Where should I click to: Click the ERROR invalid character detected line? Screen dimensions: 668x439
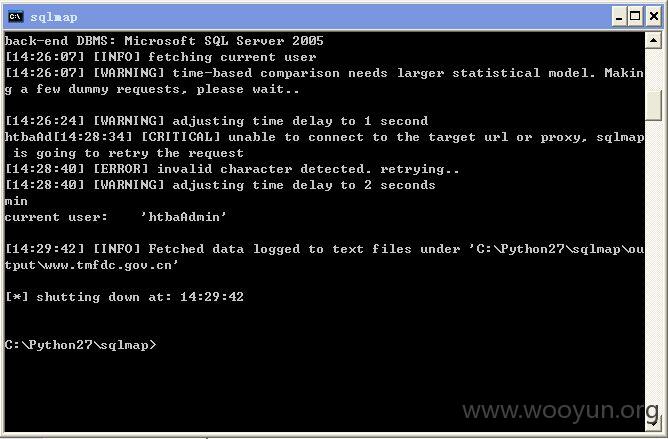pos(233,169)
